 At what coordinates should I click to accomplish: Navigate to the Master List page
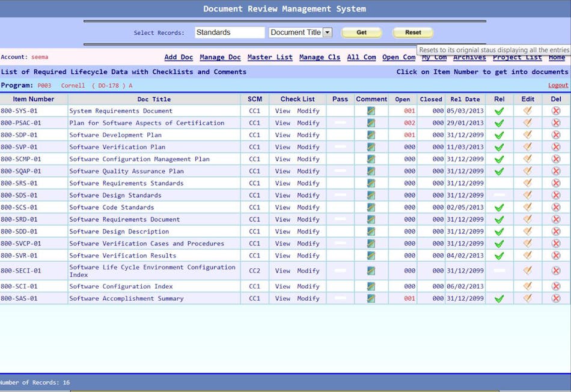(269, 57)
